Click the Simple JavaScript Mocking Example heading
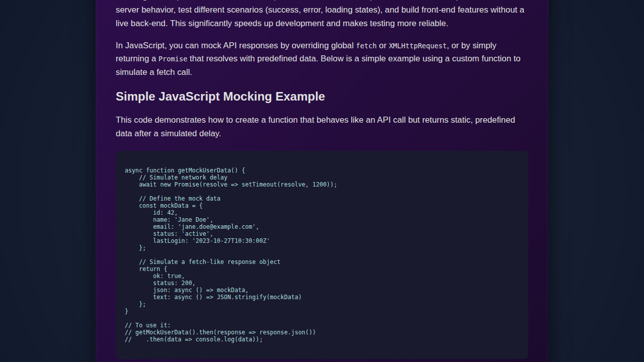 pyautogui.click(x=220, y=97)
